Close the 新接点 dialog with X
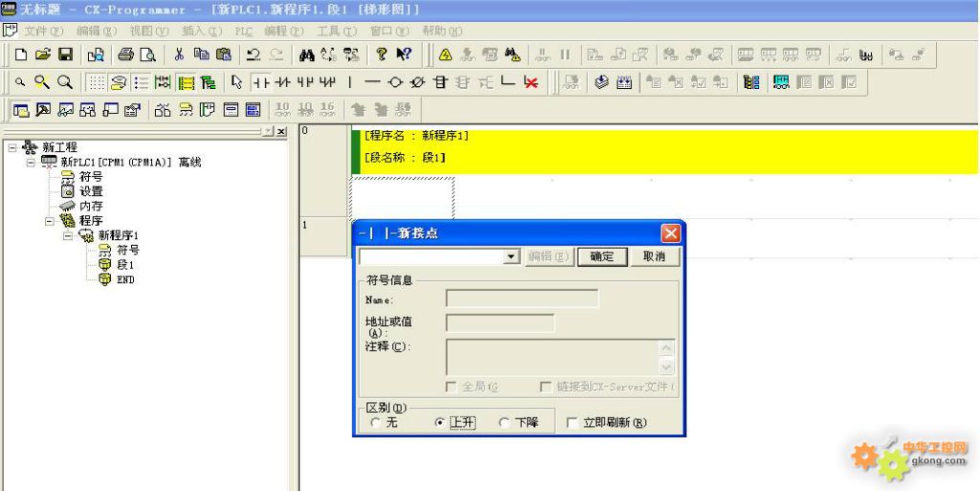This screenshot has width=980, height=491. [671, 234]
